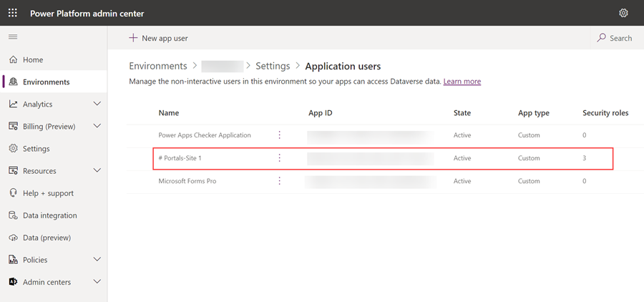This screenshot has height=302, width=644.
Task: Open more options for Microsoft Forms Pro
Action: (280, 181)
